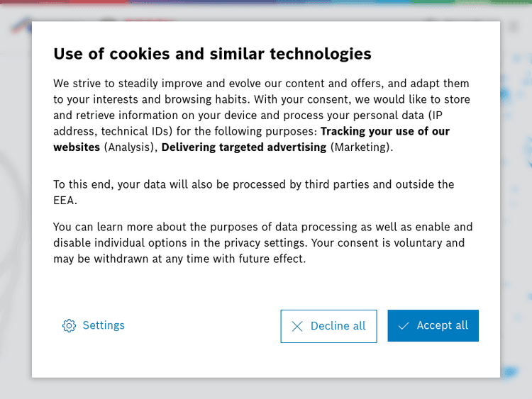This screenshot has width=532, height=399.
Task: Click the word '(Analysis)' in first paragraph
Action: point(130,147)
